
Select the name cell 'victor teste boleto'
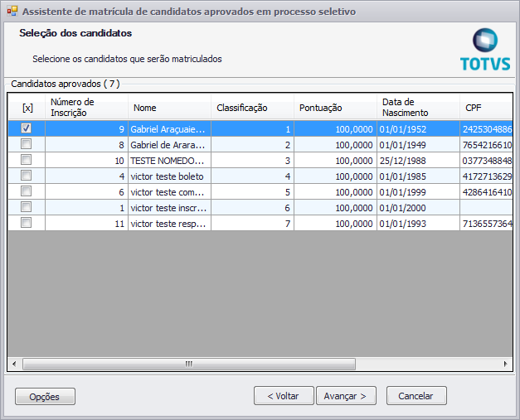pyautogui.click(x=169, y=176)
